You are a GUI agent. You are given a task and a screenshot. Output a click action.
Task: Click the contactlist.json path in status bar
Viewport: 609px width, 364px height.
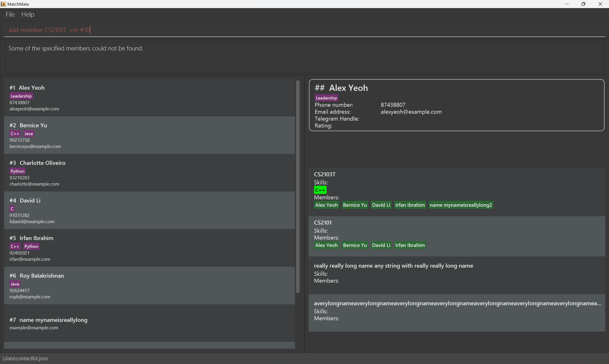coord(25,358)
